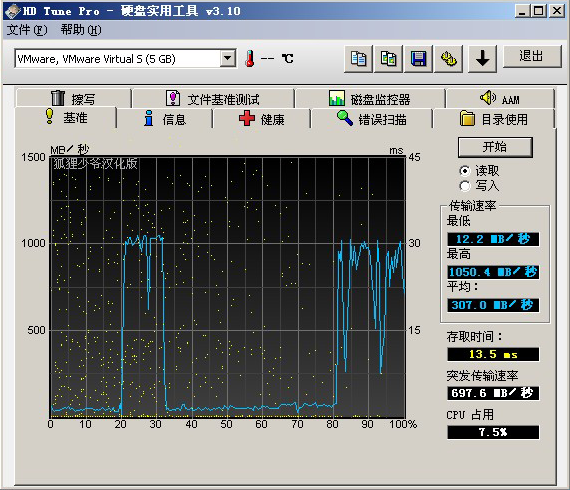570x490 pixels.
Task: Open the 磁盘监控器 disk monitor tab
Action: pos(370,99)
